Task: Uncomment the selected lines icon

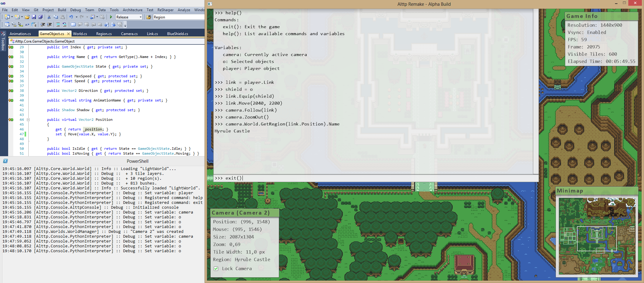Action: click(65, 25)
